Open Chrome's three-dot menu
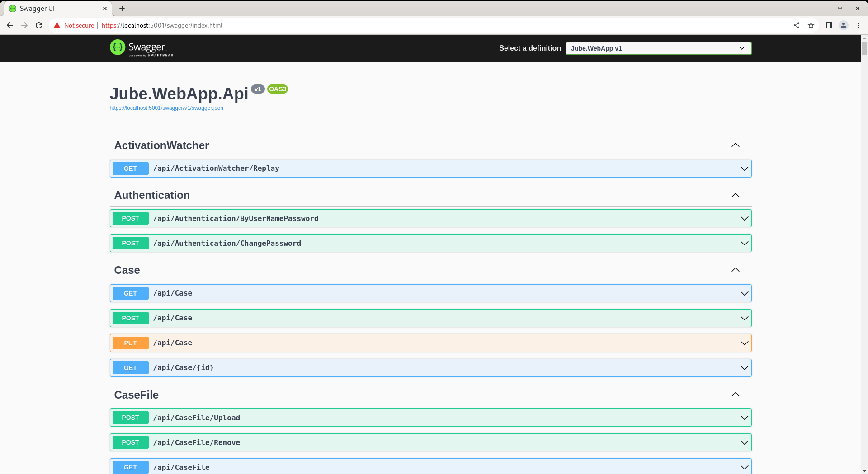The image size is (868, 474). [x=858, y=25]
